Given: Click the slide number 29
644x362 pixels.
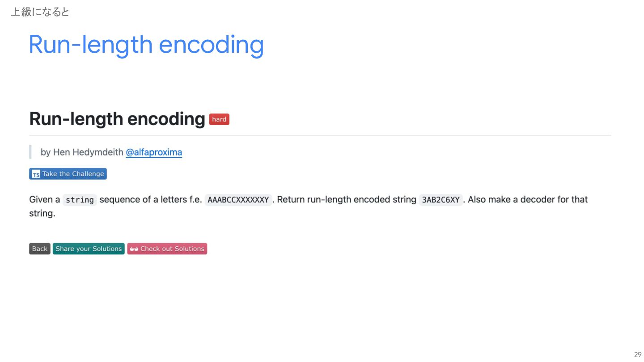Looking at the screenshot, I should coord(638,354).
